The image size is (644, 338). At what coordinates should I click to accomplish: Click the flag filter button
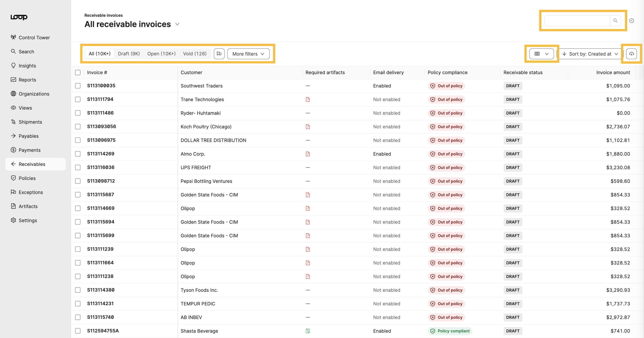point(219,54)
